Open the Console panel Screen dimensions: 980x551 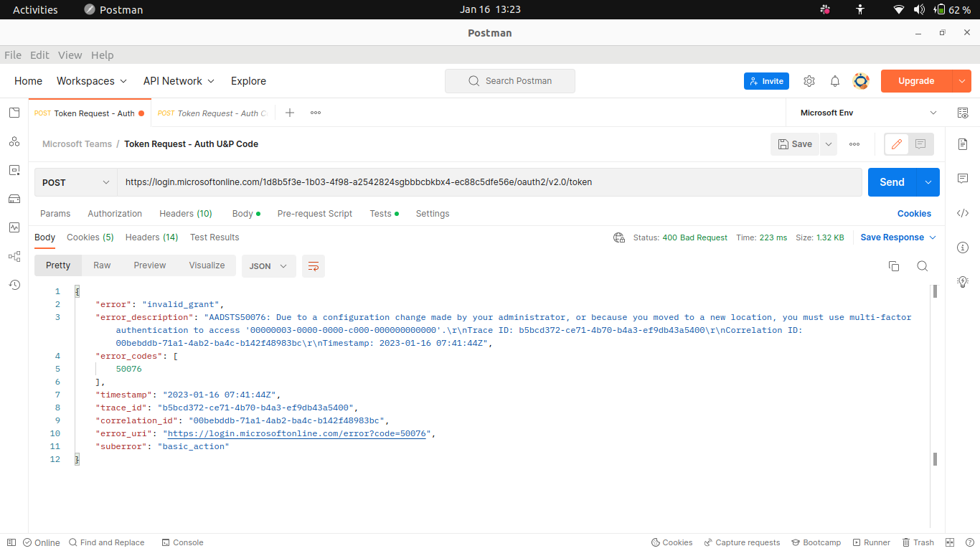[182, 542]
